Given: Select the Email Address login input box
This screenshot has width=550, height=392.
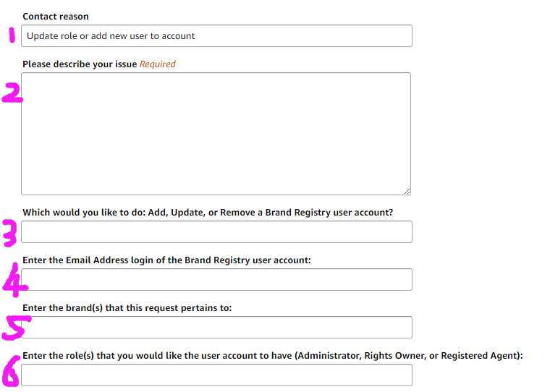Looking at the screenshot, I should [x=216, y=279].
